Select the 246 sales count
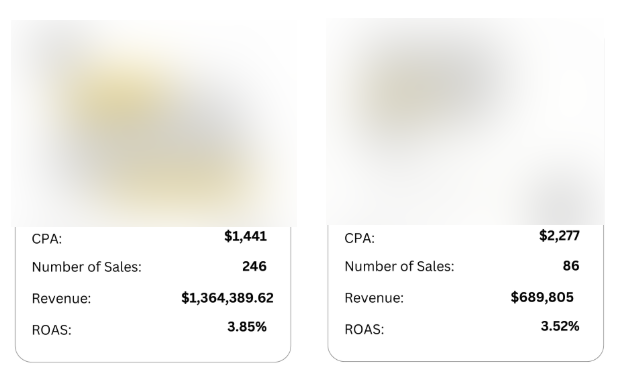 [254, 266]
